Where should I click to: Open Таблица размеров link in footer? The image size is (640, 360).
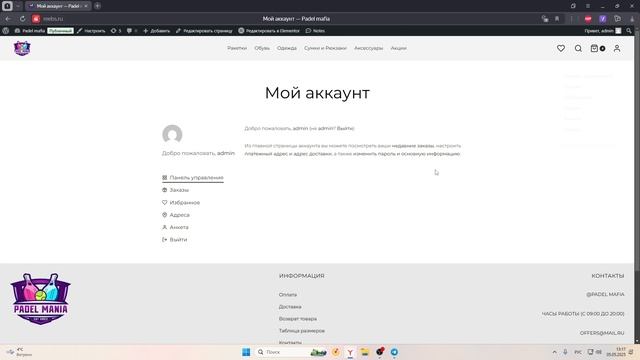click(x=302, y=331)
